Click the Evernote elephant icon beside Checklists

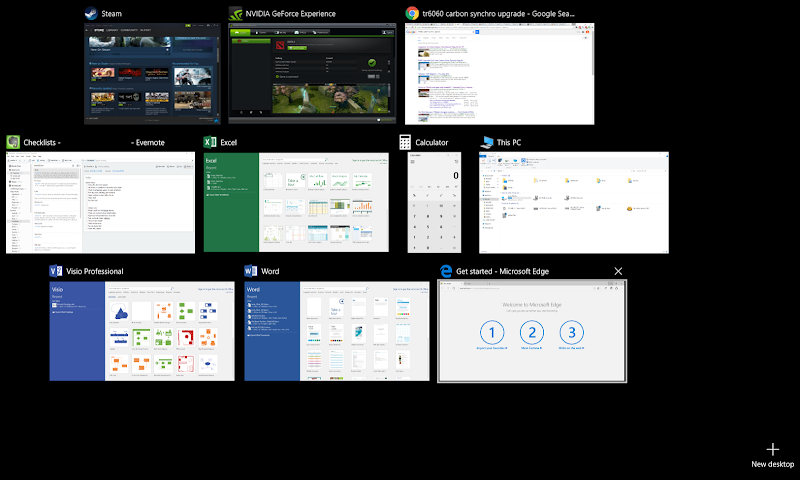point(13,142)
